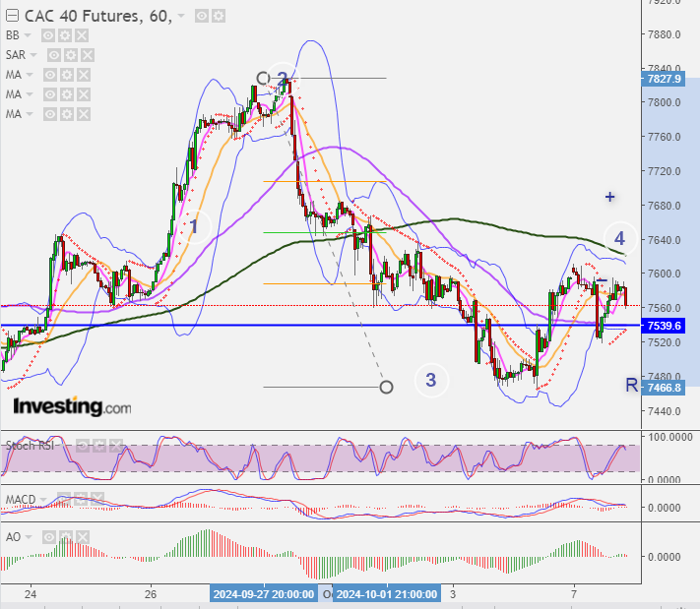700x609 pixels.
Task: Toggle AO indicator visibility eye
Action: click(49, 537)
